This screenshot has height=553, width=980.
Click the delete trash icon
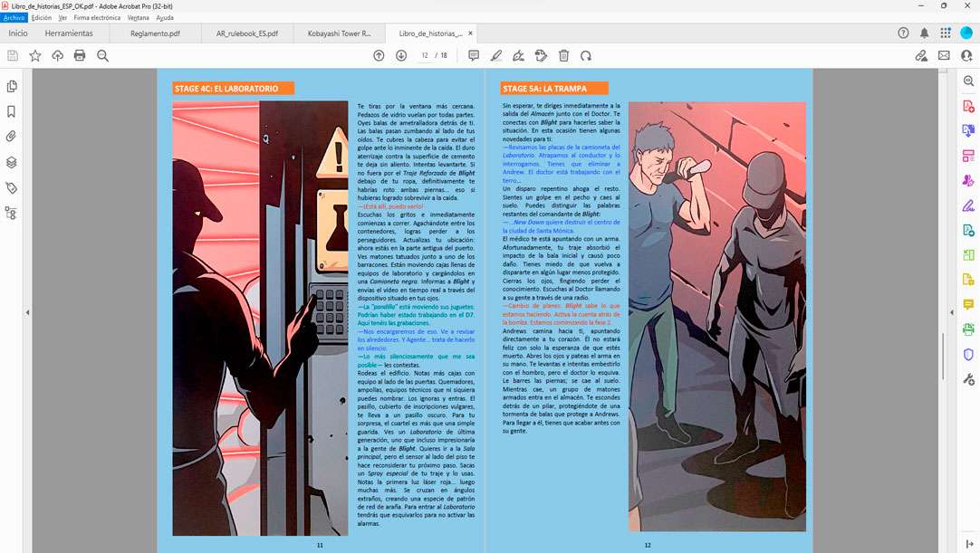[563, 55]
